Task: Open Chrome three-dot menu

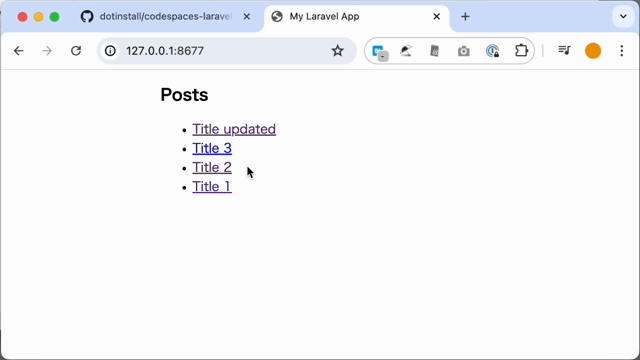Action: click(622, 51)
